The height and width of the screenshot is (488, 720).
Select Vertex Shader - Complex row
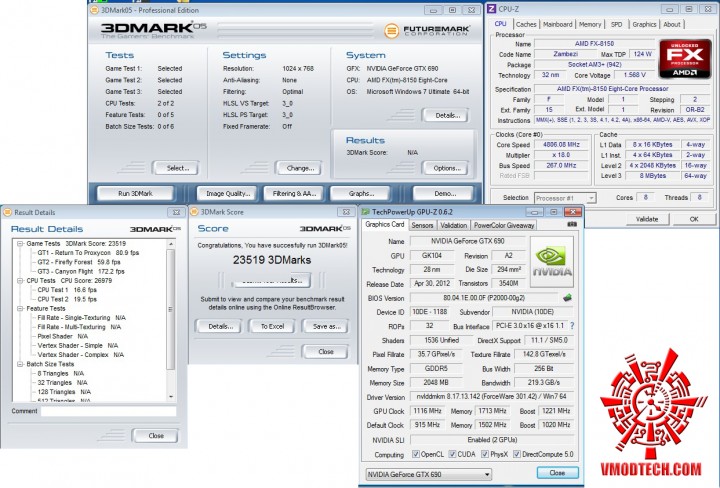click(80, 355)
